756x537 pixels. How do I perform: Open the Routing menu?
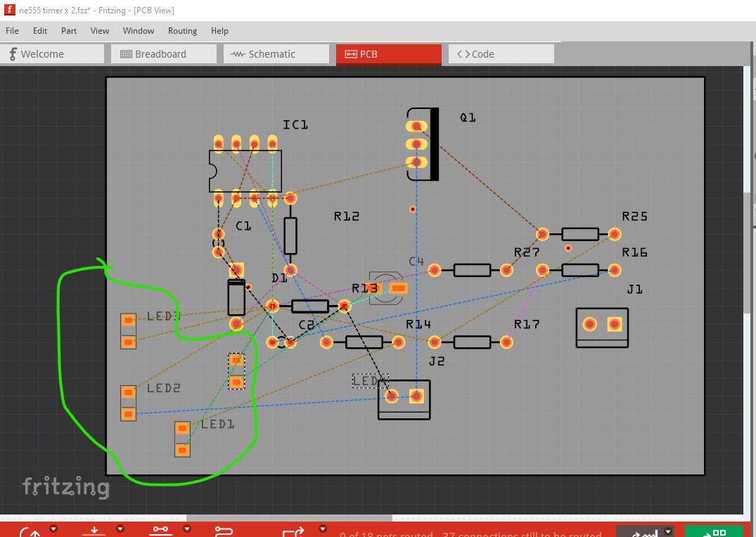click(182, 31)
